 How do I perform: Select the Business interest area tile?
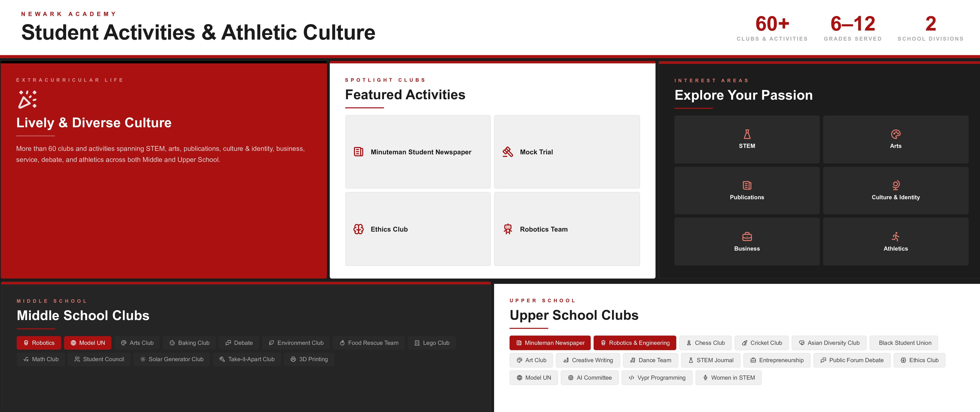coord(747,242)
